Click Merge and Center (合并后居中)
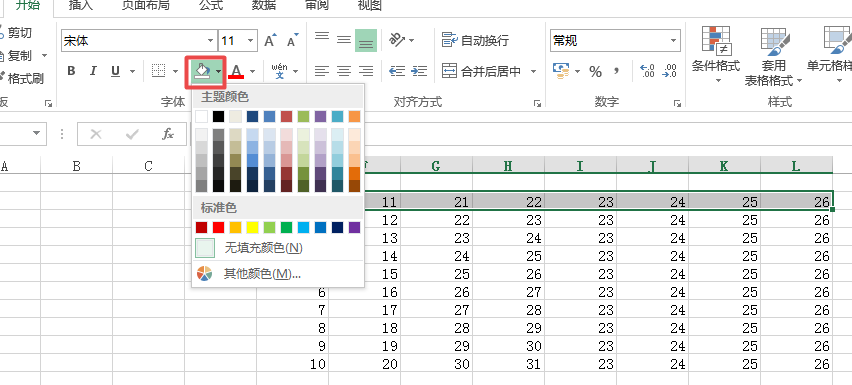The image size is (852, 385). [x=481, y=71]
